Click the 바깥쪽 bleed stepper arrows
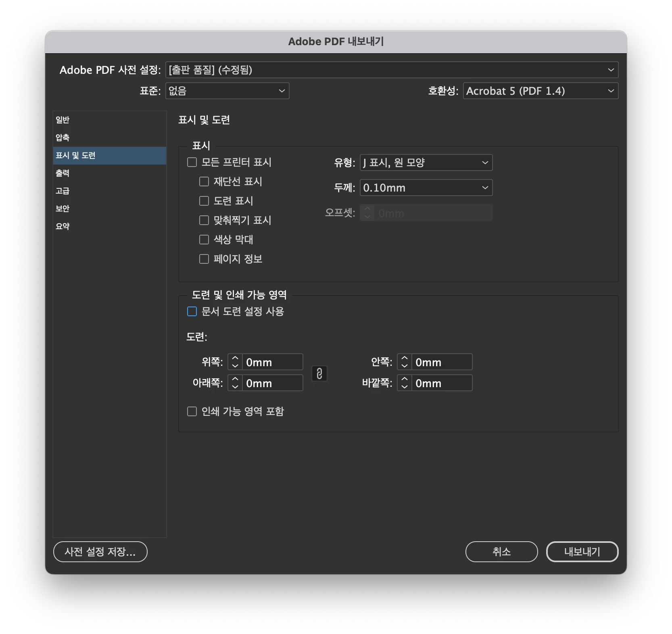The width and height of the screenshot is (672, 634). [x=405, y=383]
